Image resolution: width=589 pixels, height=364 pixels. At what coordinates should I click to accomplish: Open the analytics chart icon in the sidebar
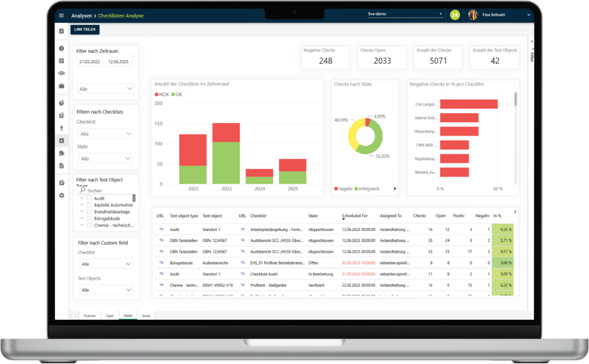click(x=62, y=141)
